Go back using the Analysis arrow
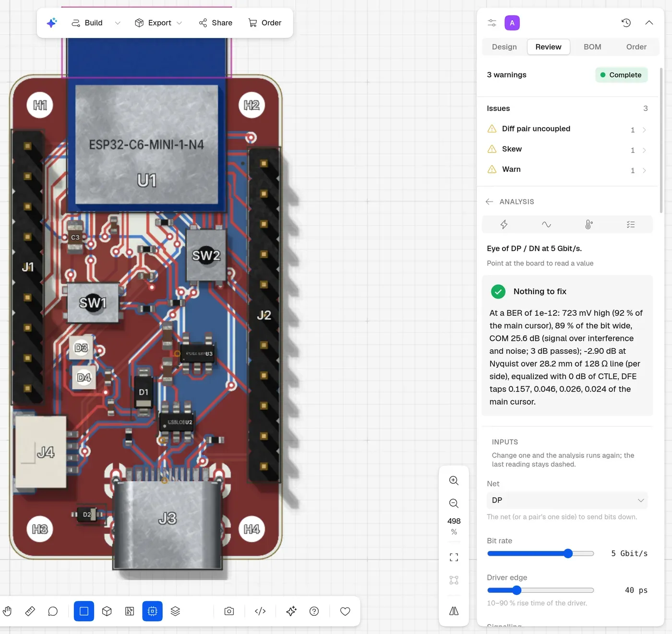672x634 pixels. pos(489,202)
